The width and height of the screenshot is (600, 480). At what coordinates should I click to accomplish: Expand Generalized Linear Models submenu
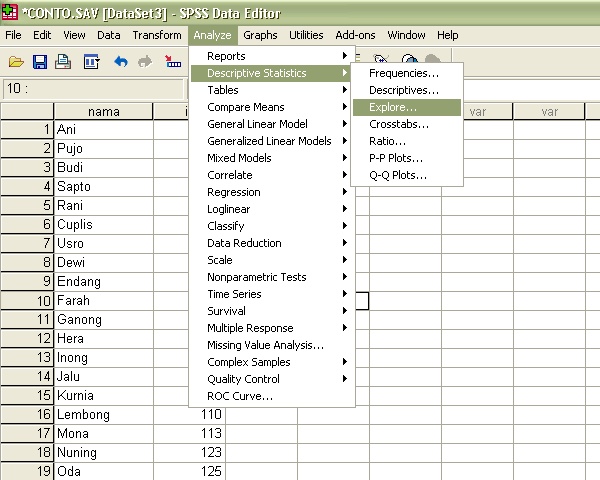click(272, 141)
